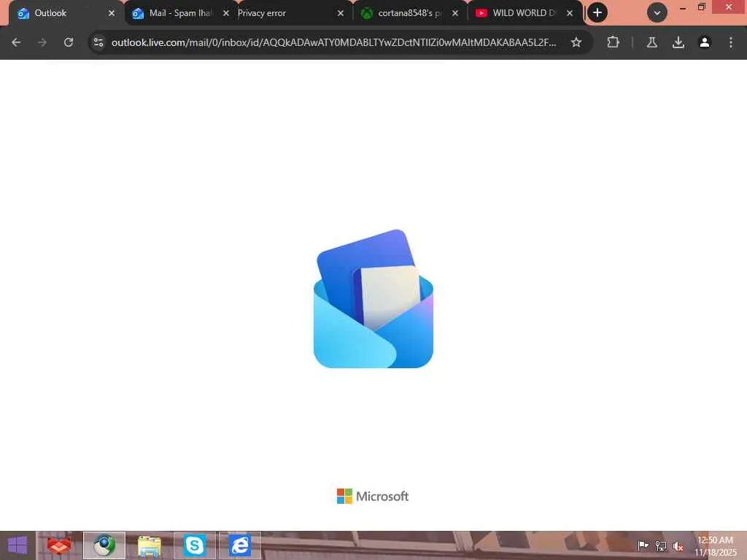747x560 pixels.
Task: Open Chrome Labs flask icon
Action: click(652, 42)
